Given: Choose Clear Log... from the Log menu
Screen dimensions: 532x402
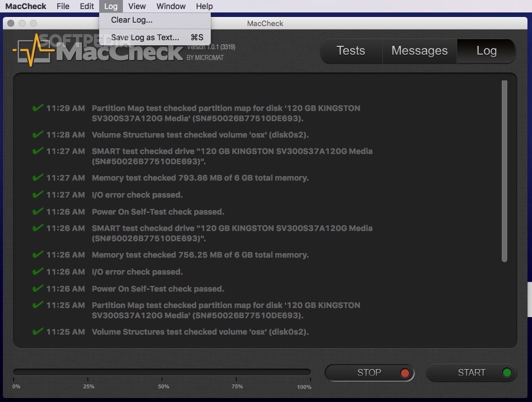Looking at the screenshot, I should 155,20.
